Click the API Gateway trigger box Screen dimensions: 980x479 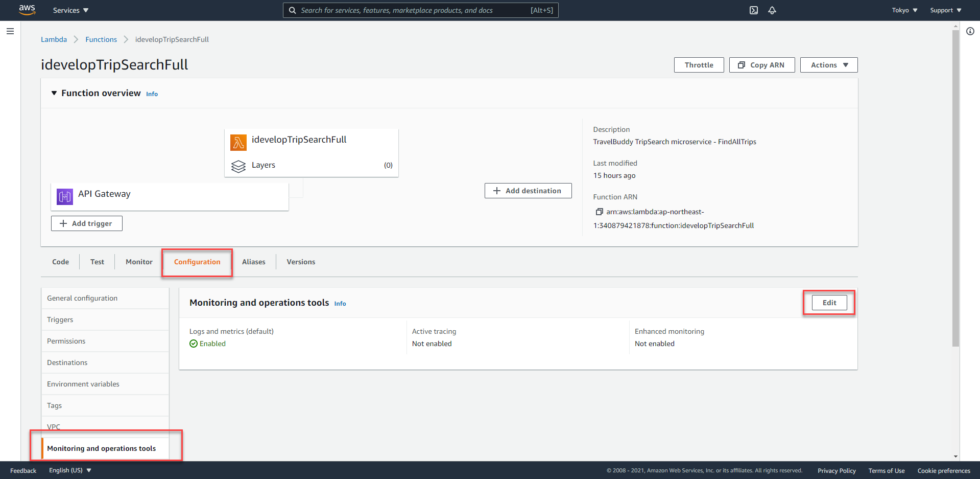coord(170,197)
